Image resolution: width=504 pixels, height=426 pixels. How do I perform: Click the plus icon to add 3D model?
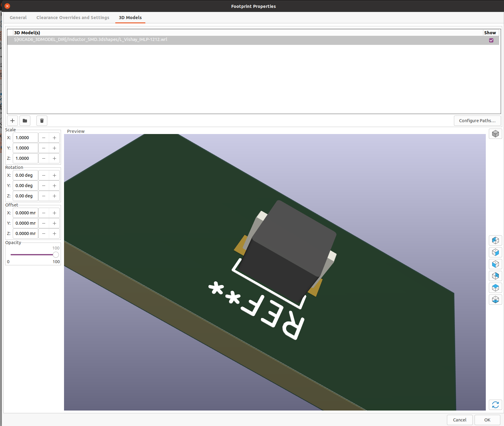pyautogui.click(x=12, y=121)
